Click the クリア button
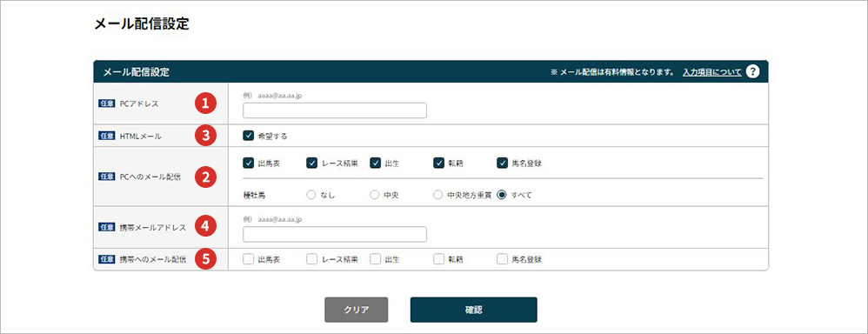 tap(356, 310)
